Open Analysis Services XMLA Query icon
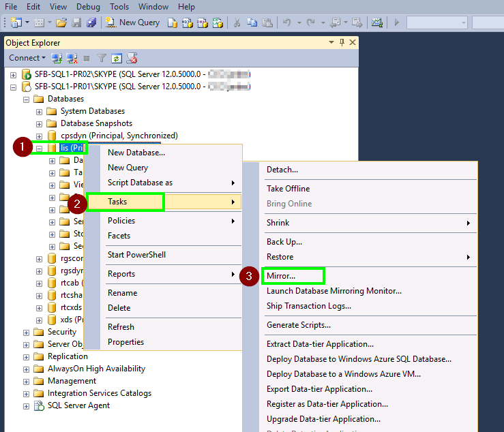This screenshot has width=504, height=432. [218, 22]
